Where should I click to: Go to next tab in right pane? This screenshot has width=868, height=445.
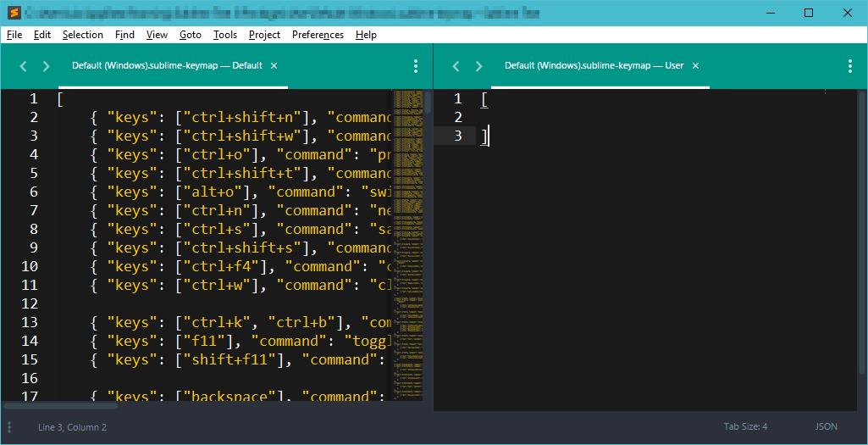(478, 66)
